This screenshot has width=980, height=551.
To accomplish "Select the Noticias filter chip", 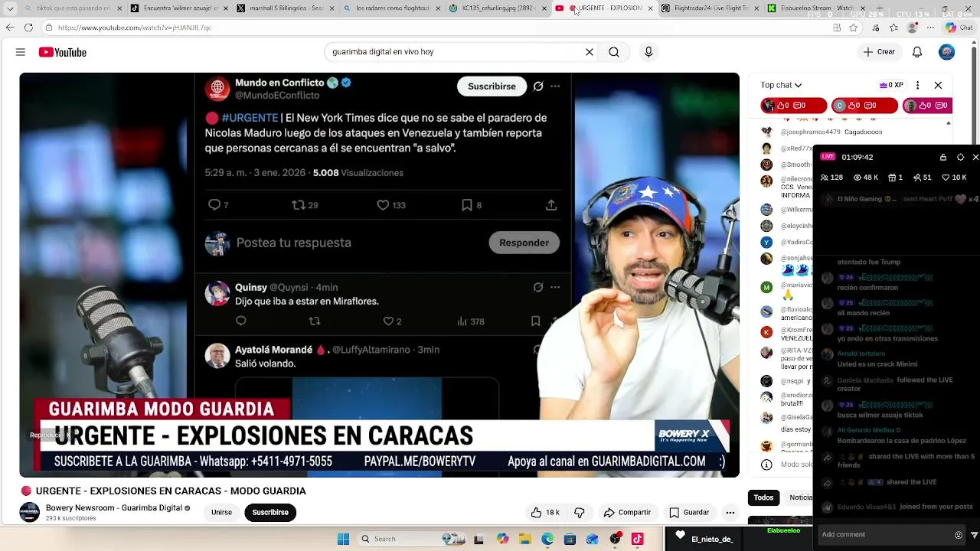I will 800,497.
